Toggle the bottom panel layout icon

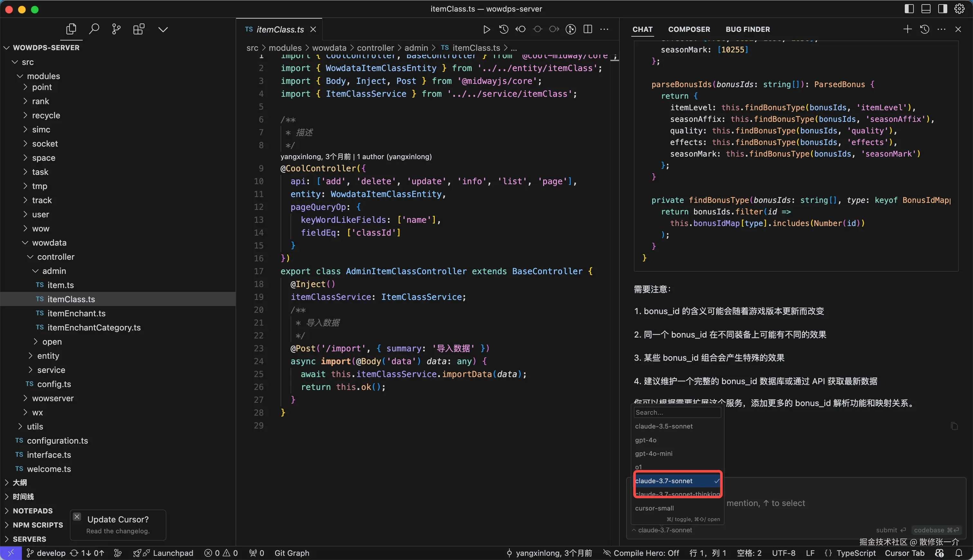[x=926, y=9]
